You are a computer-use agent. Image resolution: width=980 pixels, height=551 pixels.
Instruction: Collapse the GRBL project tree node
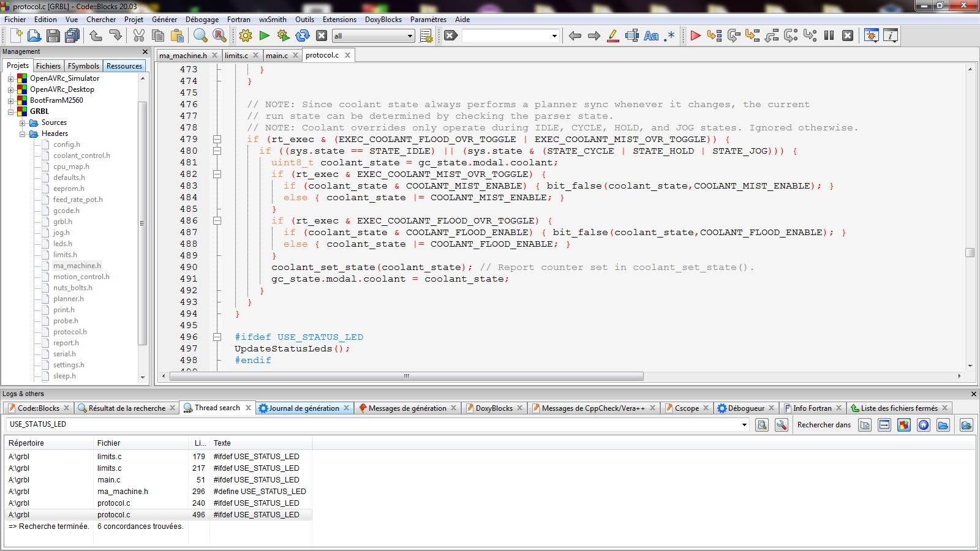point(10,111)
